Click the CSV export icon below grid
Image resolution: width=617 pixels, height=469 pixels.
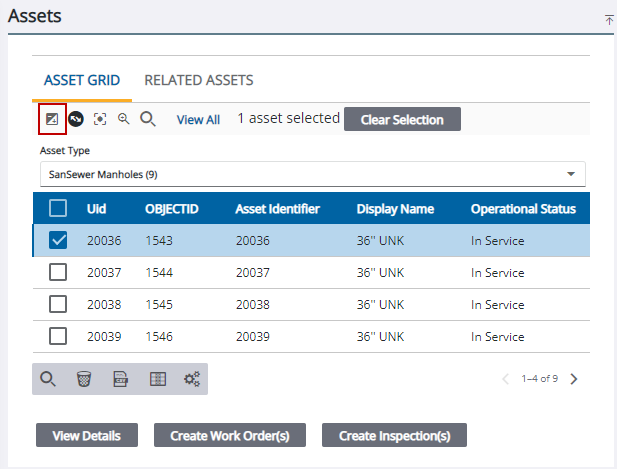120,379
